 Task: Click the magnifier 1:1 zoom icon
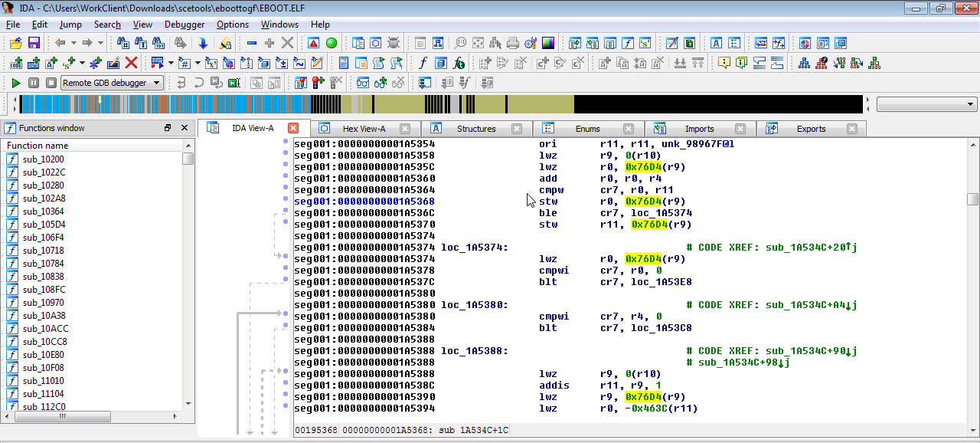click(x=460, y=43)
